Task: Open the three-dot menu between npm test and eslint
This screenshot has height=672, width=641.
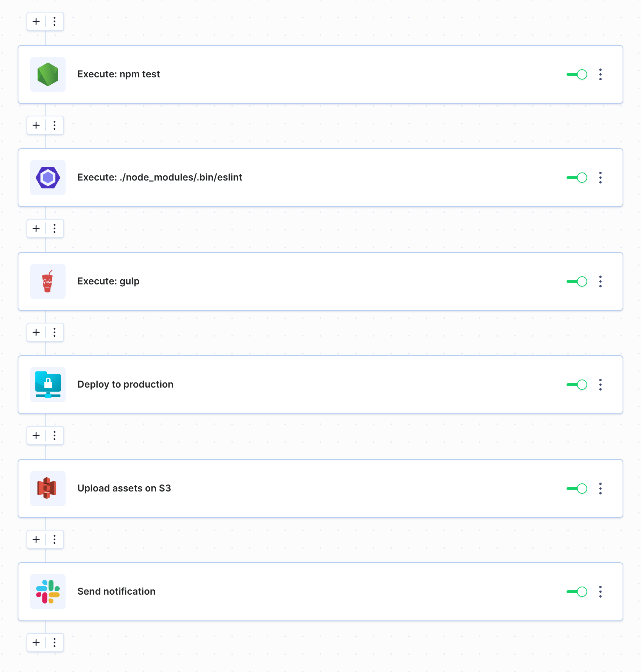Action: tap(55, 125)
